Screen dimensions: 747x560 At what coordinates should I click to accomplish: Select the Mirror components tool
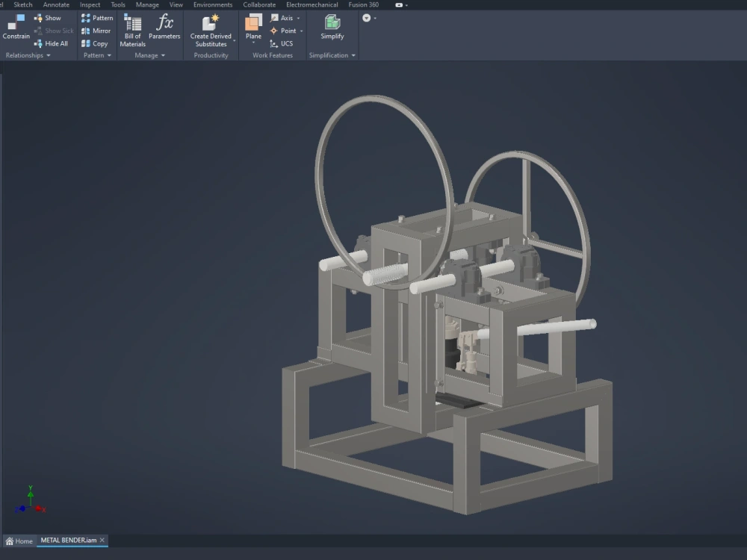coord(96,31)
